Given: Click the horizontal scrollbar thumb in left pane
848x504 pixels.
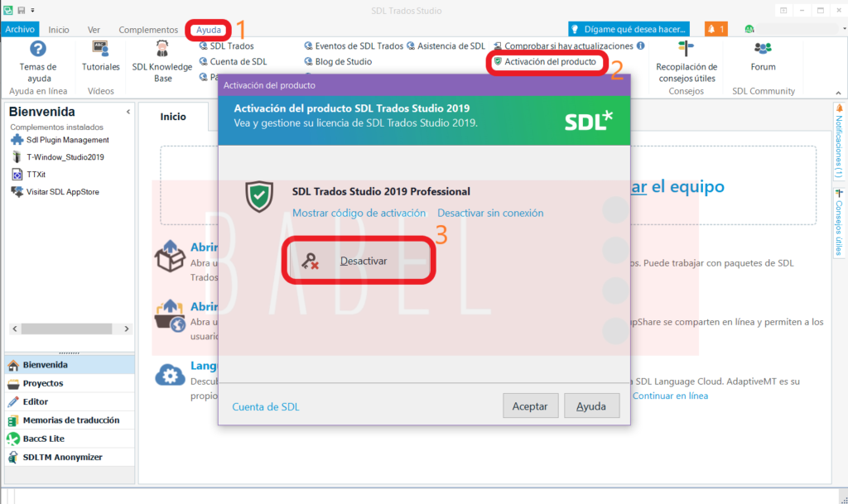Looking at the screenshot, I should (66, 329).
